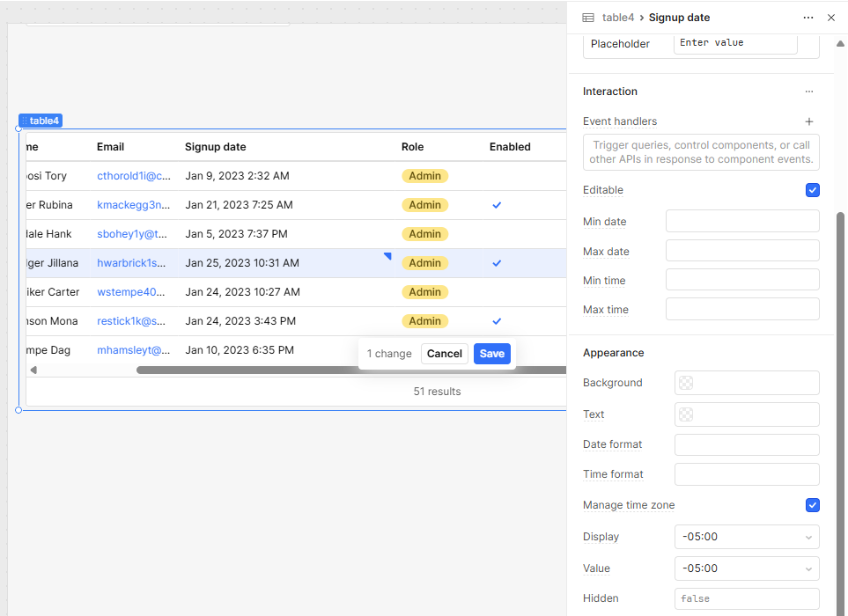
Task: Click the Text color input field
Action: pos(747,414)
